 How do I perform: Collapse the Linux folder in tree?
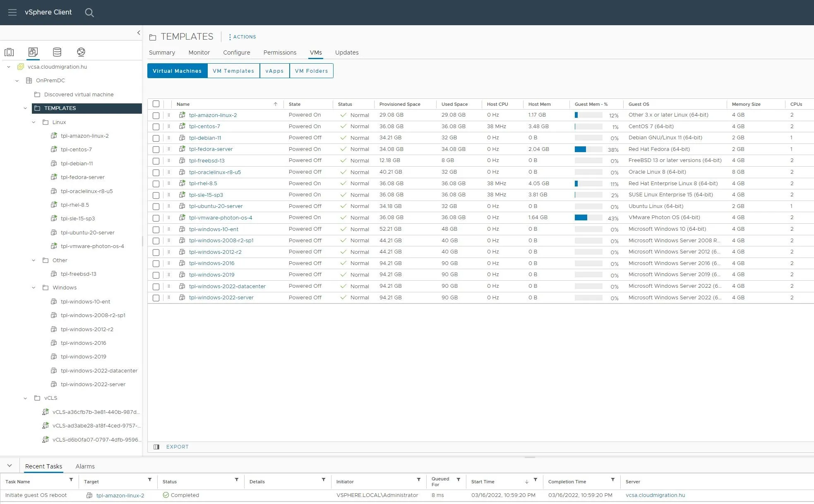tap(34, 122)
